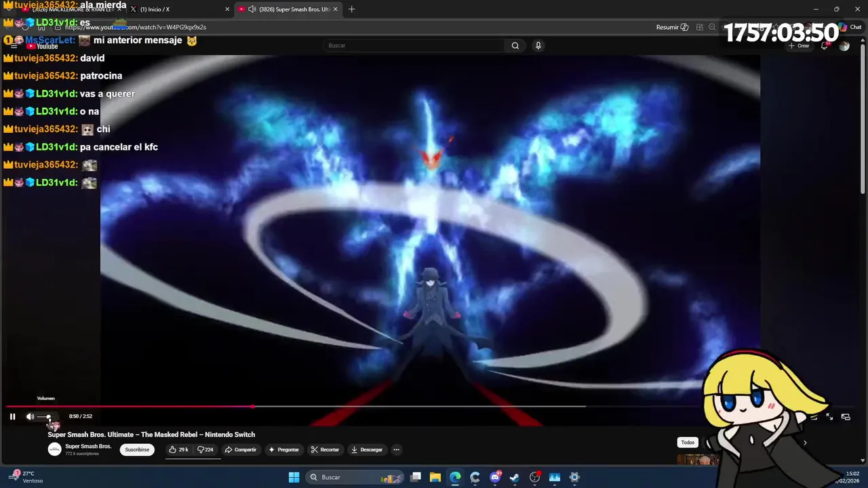Image resolution: width=868 pixels, height=488 pixels.
Task: Open OBS Studio from the taskbar
Action: pos(534,477)
